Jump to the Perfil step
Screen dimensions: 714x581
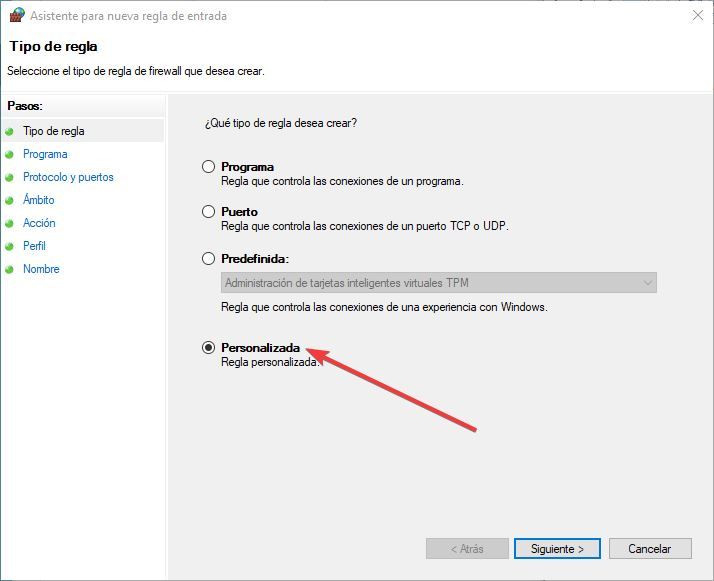(34, 246)
